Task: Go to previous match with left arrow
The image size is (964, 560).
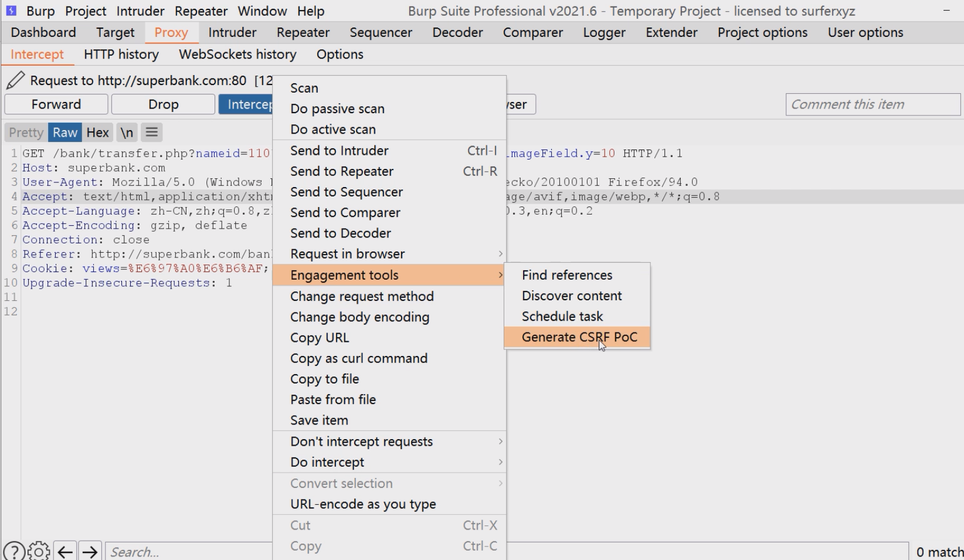Action: (x=65, y=552)
